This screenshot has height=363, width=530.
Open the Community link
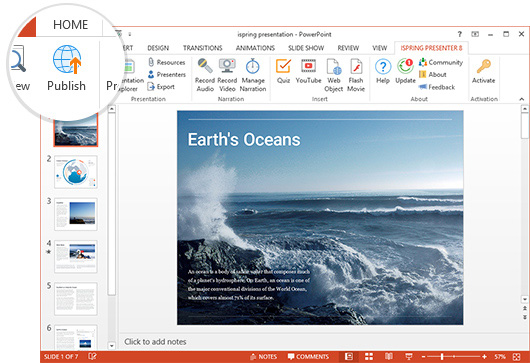[x=441, y=63]
